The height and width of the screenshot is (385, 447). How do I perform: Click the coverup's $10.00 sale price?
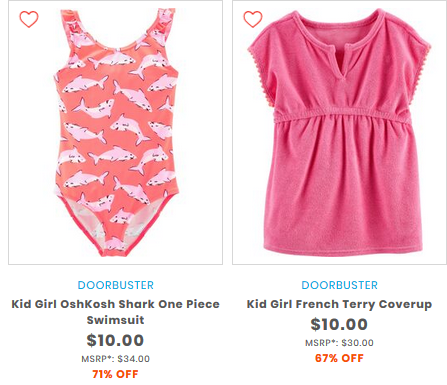coord(339,324)
